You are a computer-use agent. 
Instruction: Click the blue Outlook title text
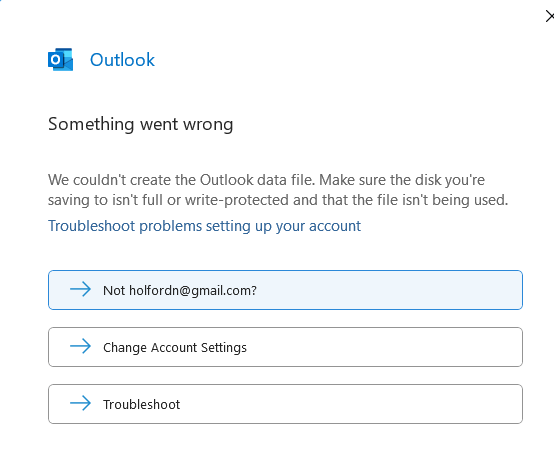pyautogui.click(x=122, y=60)
